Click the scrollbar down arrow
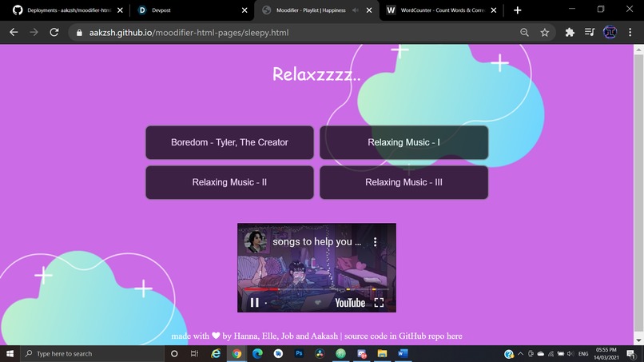Viewport: 644px width, 362px height. click(638, 340)
